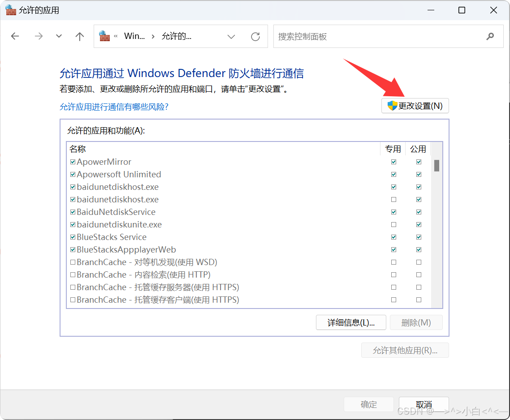Enable BranchCache 对等机发现 name checkbox
Image resolution: width=510 pixels, height=420 pixels.
73,262
